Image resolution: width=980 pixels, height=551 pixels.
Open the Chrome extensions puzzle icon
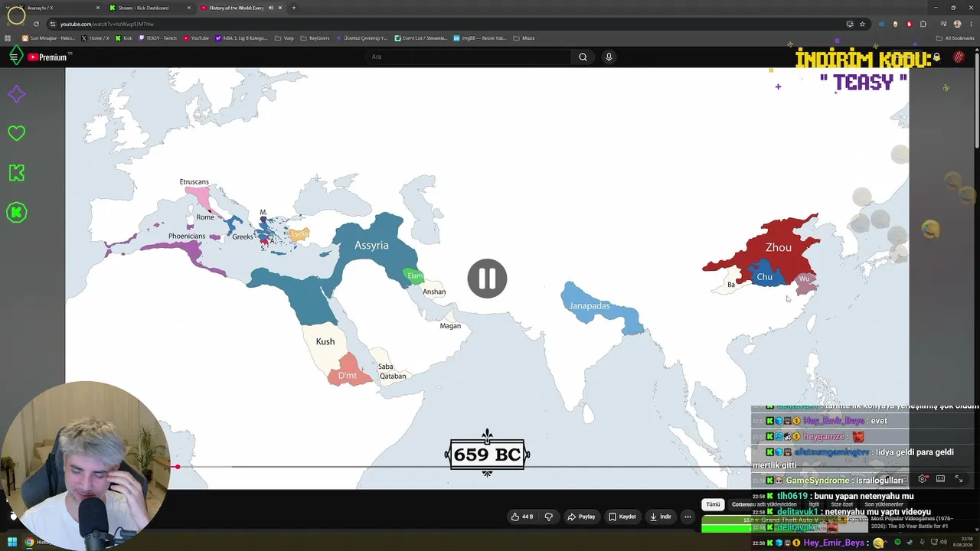tap(923, 24)
